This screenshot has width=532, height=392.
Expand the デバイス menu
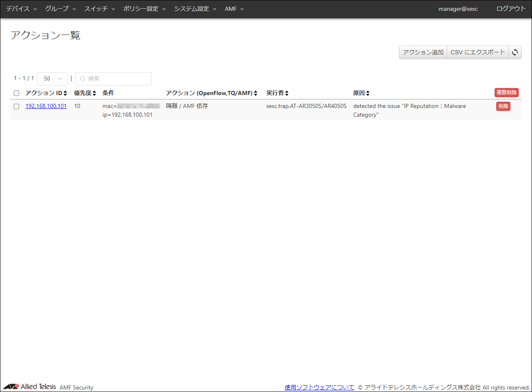pos(21,9)
